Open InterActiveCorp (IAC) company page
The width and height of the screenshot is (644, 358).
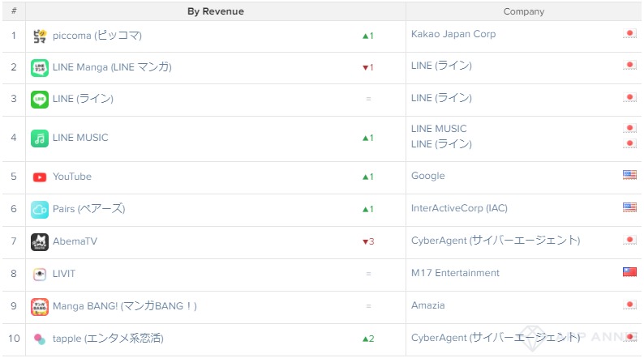pos(459,208)
